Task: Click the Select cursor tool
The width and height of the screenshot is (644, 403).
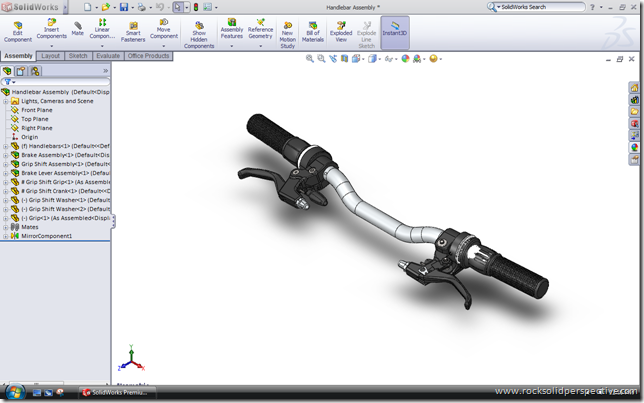Action: 177,7
